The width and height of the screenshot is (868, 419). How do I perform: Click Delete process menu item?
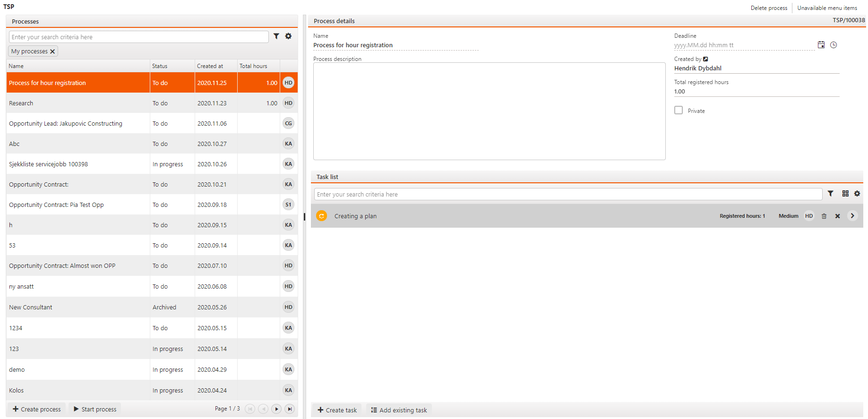click(769, 8)
